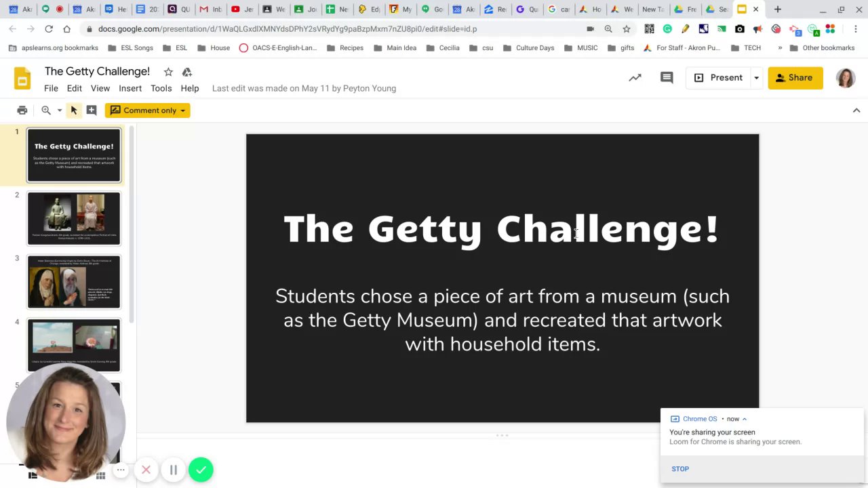Add a comment using the toolbar plus-comment icon
The image size is (868, 488).
click(x=92, y=110)
